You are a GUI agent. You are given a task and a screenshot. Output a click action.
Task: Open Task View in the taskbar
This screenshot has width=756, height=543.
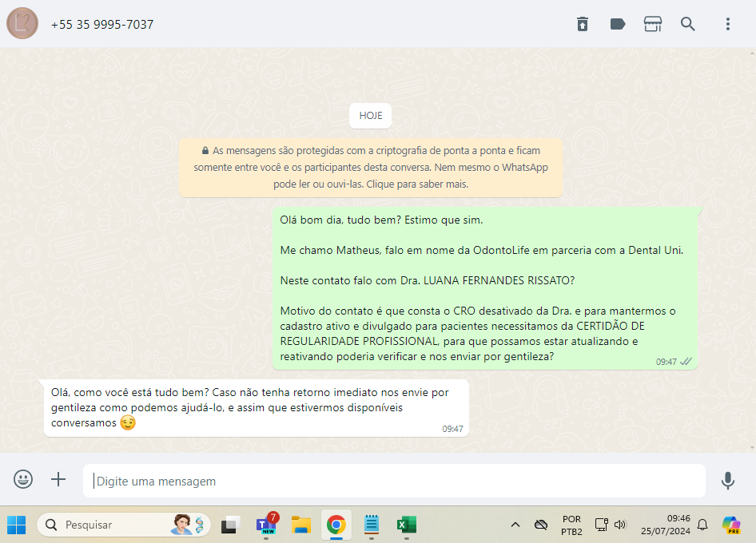(x=230, y=525)
